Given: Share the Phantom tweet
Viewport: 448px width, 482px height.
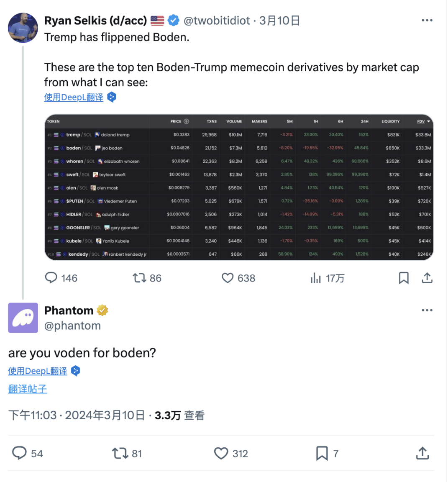Looking at the screenshot, I should pos(422,453).
